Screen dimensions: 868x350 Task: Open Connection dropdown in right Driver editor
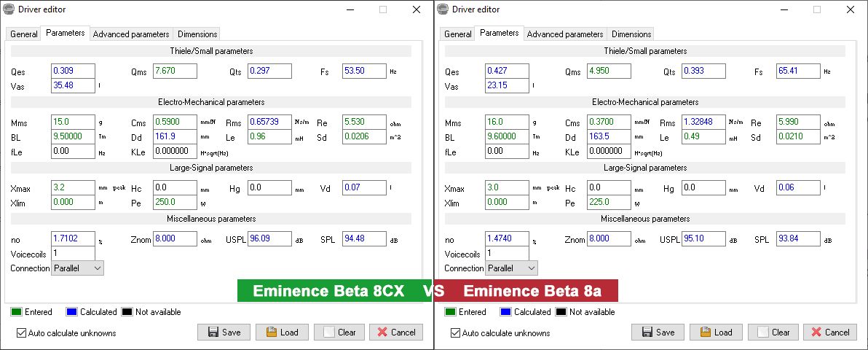coord(511,268)
